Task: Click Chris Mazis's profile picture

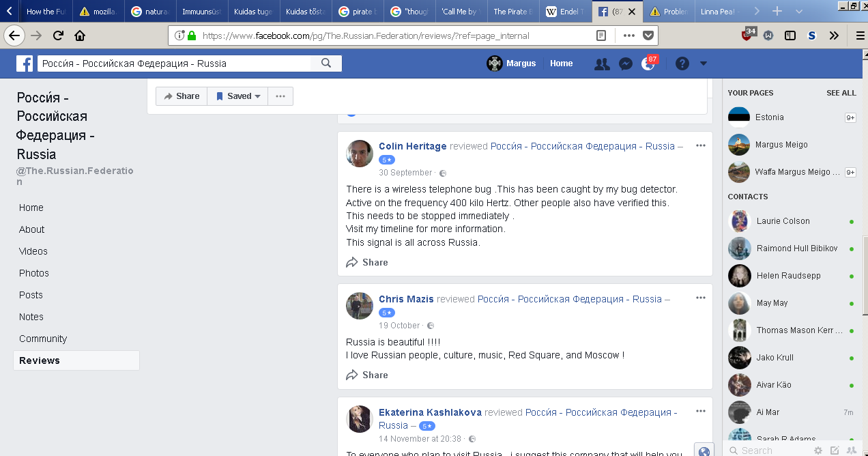Action: pyautogui.click(x=359, y=307)
